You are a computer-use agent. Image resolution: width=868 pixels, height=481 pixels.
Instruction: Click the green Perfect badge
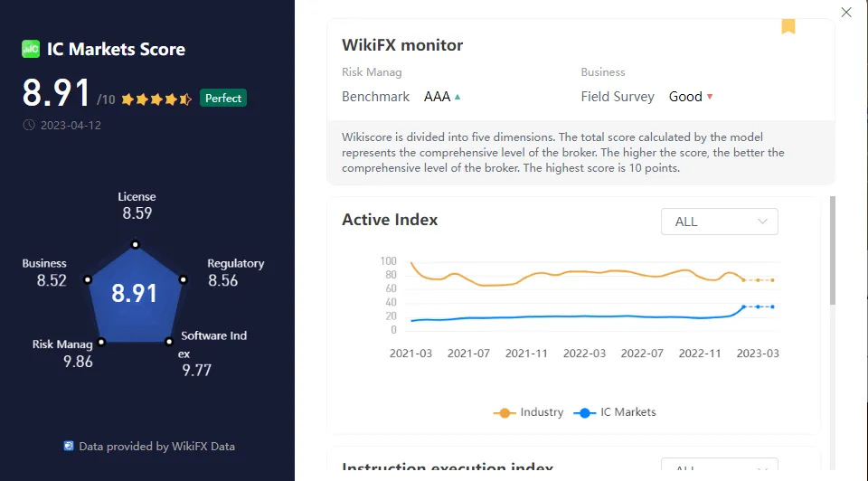(223, 98)
